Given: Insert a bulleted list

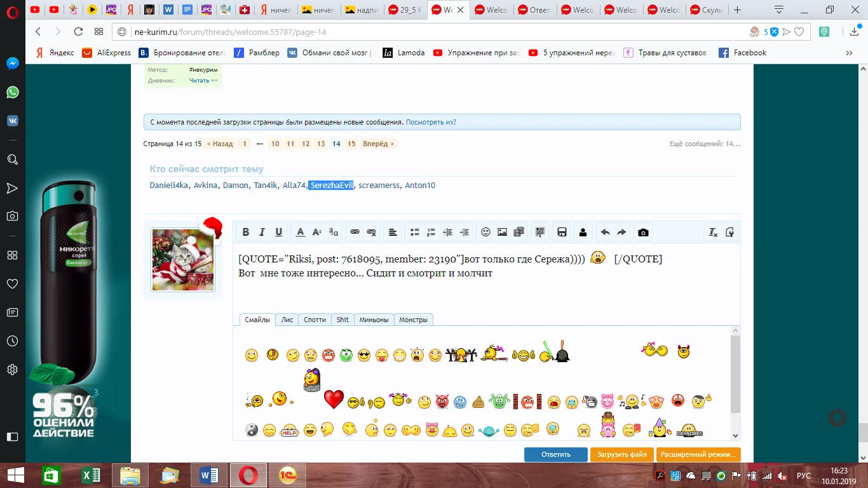Looking at the screenshot, I should (415, 233).
